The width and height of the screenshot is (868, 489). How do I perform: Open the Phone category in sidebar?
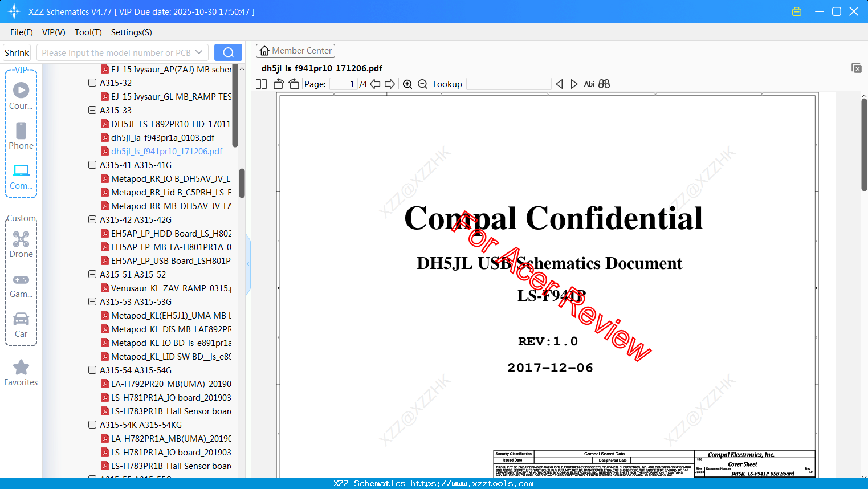pyautogui.click(x=21, y=136)
